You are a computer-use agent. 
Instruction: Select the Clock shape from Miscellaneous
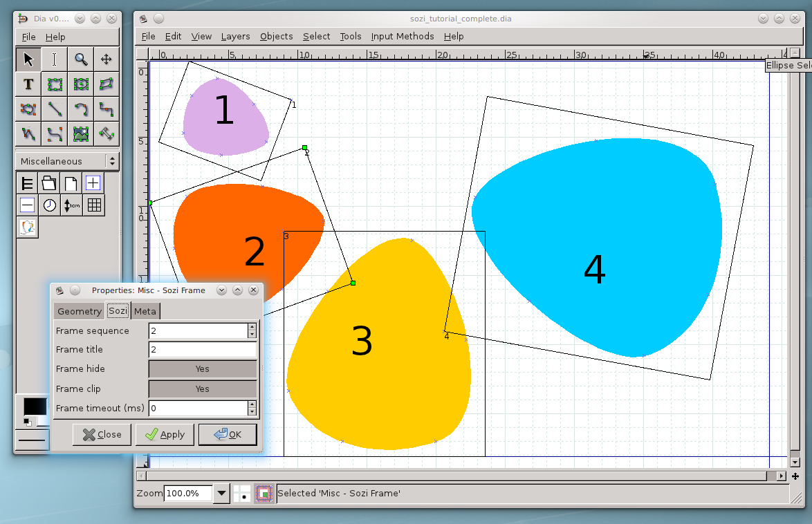50,205
